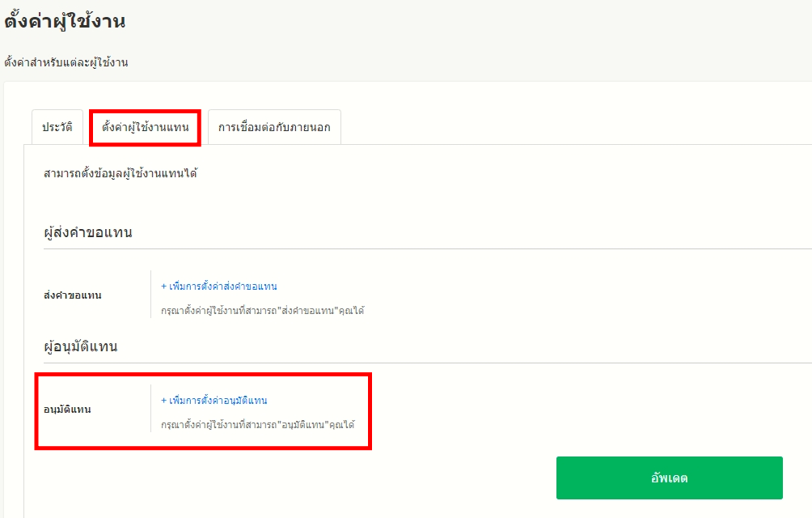The width and height of the screenshot is (812, 518).
Task: Add a proxy via เพิ่มการตั้งค่าส่งคำขอแทน link
Action: (x=222, y=287)
